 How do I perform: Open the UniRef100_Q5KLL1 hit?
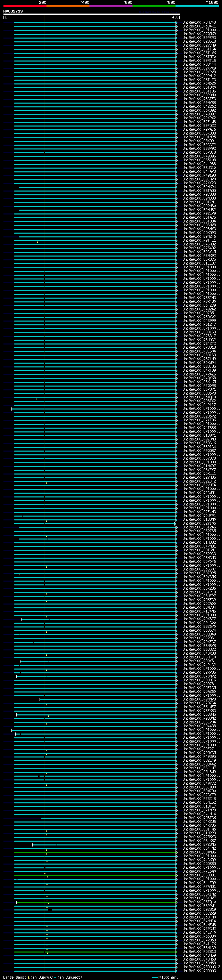pos(199,473)
